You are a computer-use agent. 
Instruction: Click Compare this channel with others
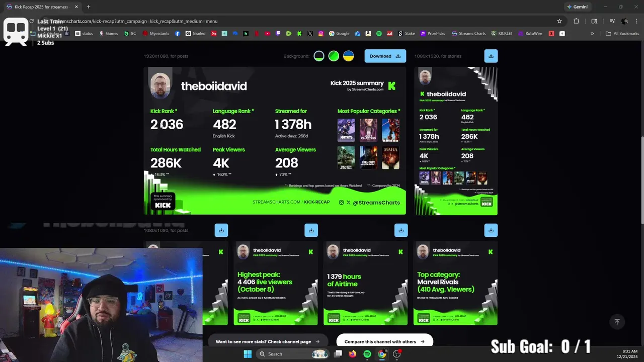point(384,341)
